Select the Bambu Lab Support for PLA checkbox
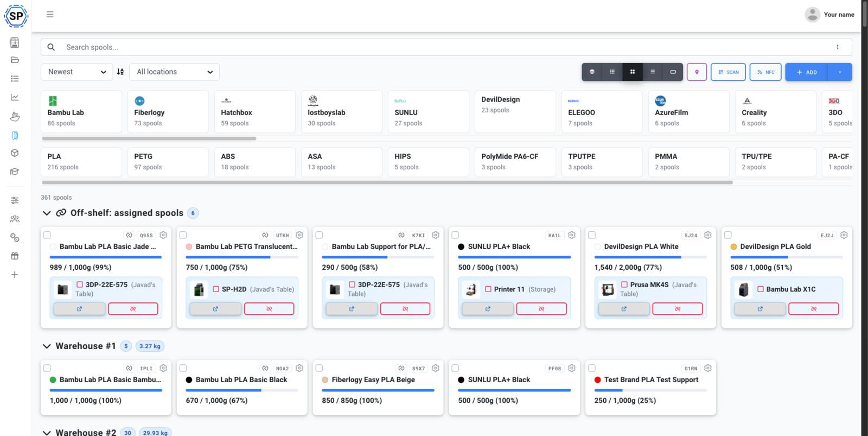The height and width of the screenshot is (436, 868). coord(320,235)
